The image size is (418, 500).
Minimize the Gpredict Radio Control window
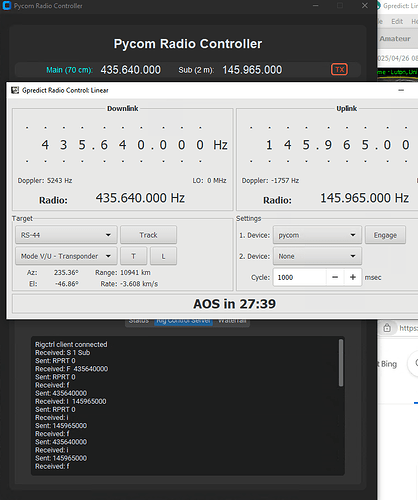401,90
